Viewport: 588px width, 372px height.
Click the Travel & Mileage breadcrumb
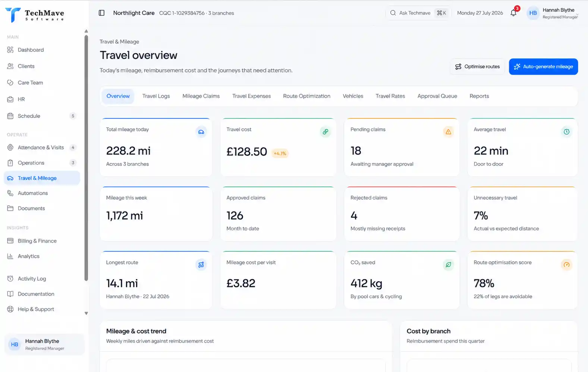119,42
